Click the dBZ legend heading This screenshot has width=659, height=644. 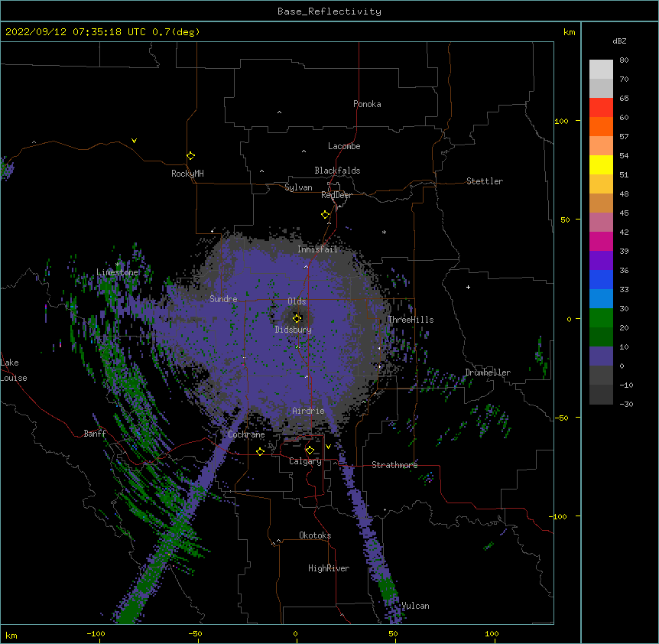[x=619, y=41]
